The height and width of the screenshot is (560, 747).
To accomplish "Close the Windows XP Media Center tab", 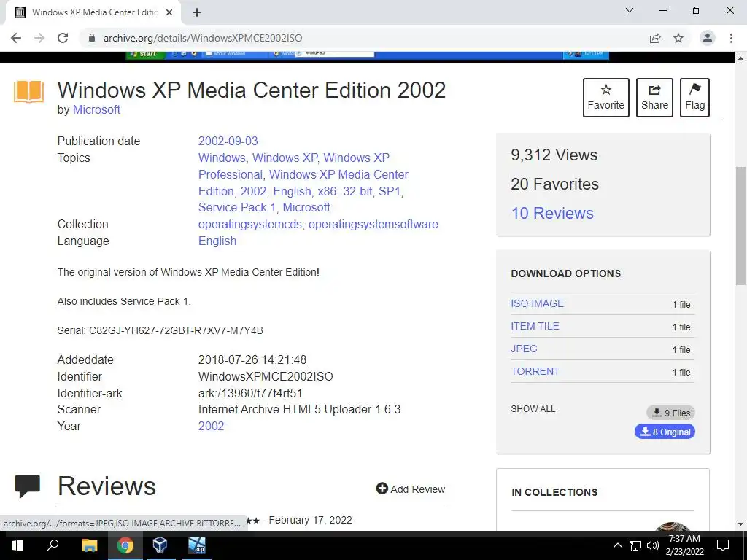I will tap(169, 12).
